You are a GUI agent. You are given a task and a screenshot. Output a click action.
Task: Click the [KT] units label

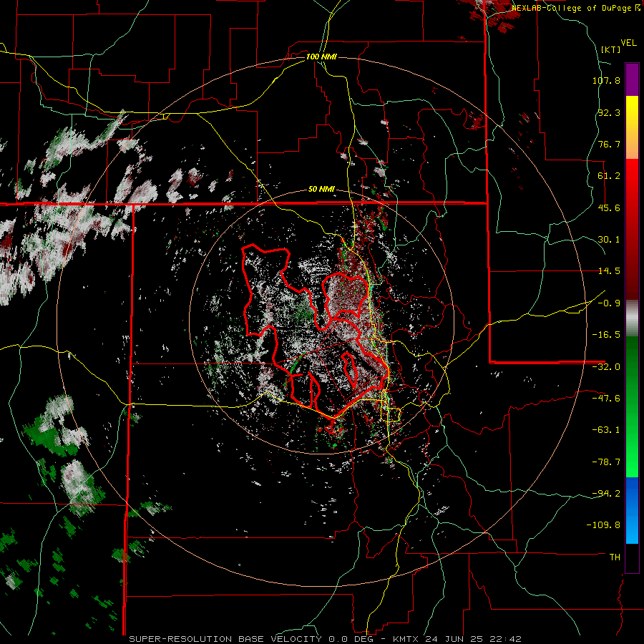click(611, 49)
